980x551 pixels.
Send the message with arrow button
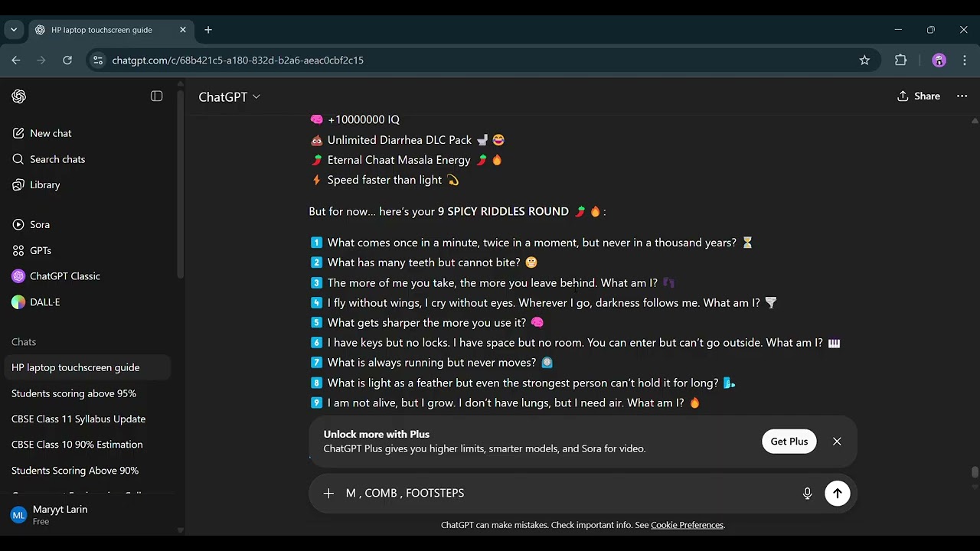pyautogui.click(x=837, y=494)
